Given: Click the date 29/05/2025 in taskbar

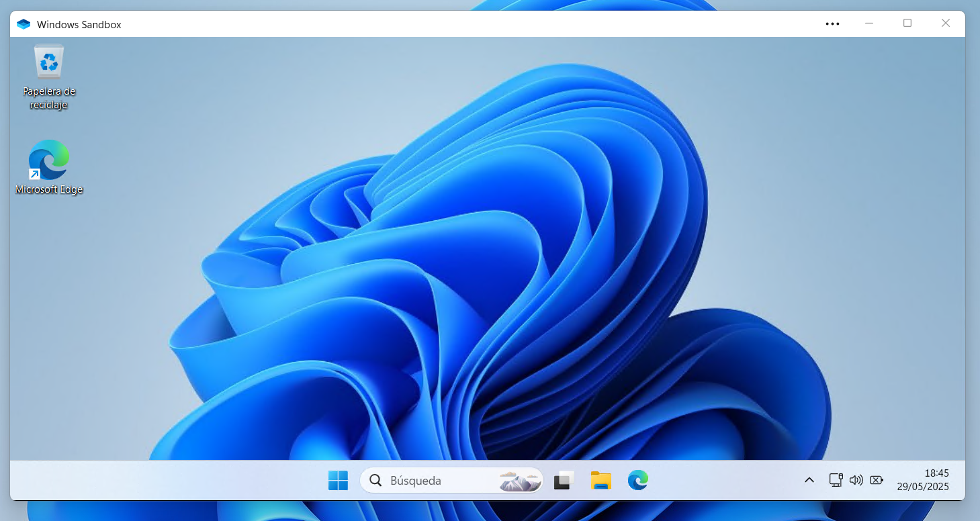Looking at the screenshot, I should (923, 487).
